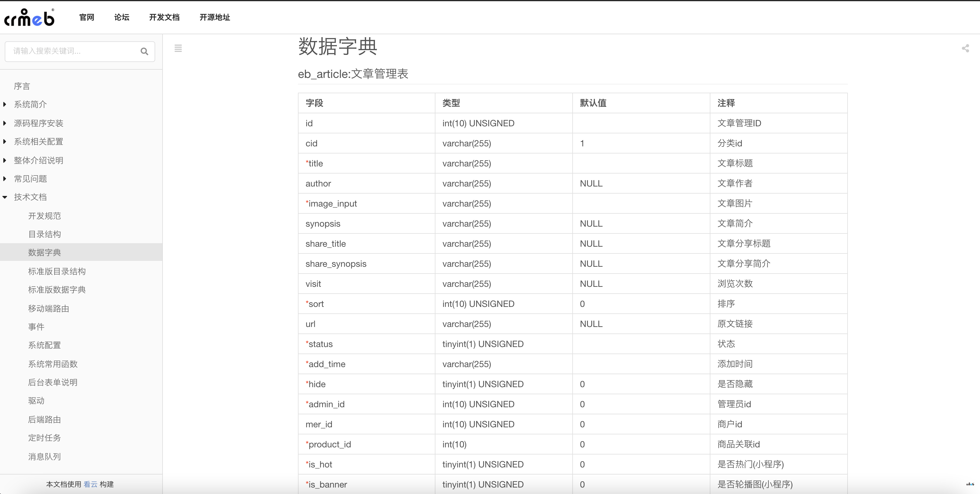Click the 数据字典 page title

(337, 46)
